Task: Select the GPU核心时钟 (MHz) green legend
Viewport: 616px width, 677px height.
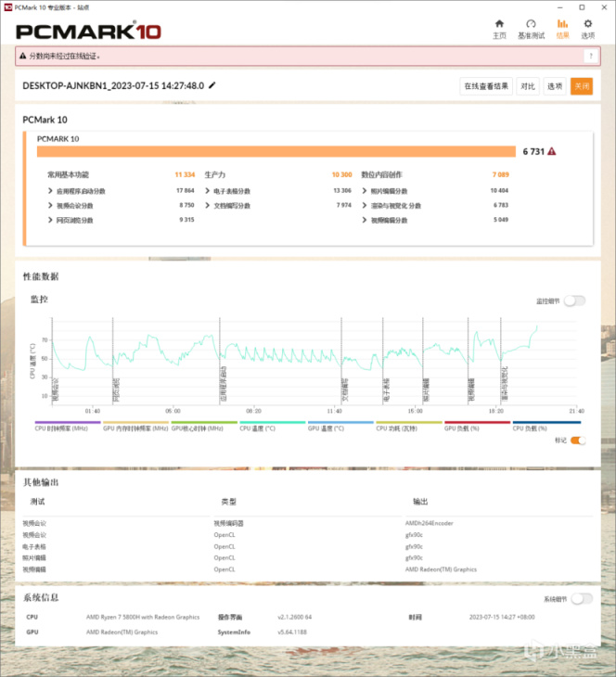Action: 204,426
